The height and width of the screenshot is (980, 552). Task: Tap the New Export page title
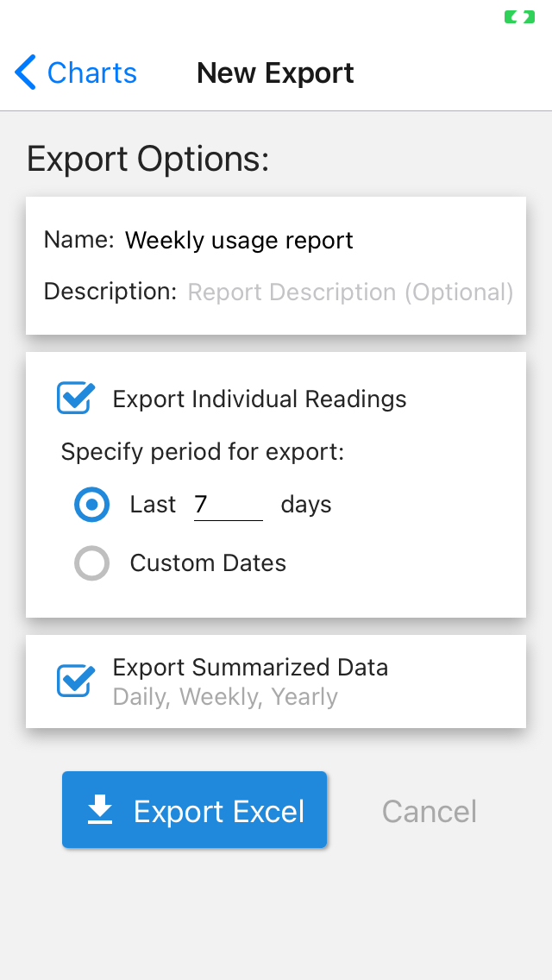tap(275, 72)
